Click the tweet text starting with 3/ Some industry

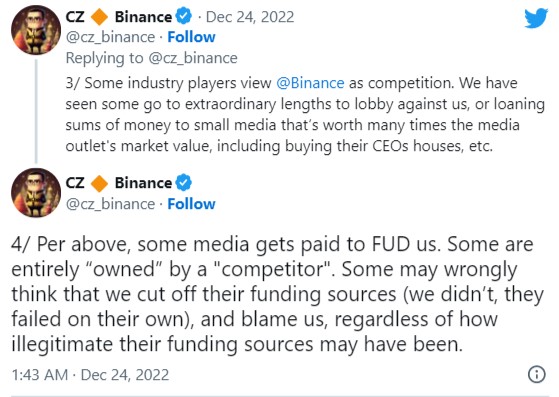pos(305,114)
